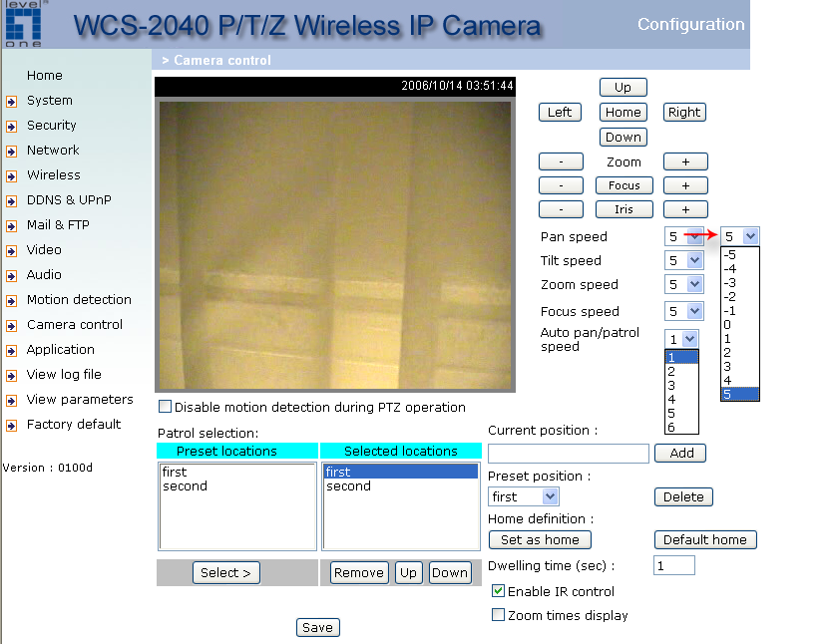Open the Configuration link in header

point(691,24)
